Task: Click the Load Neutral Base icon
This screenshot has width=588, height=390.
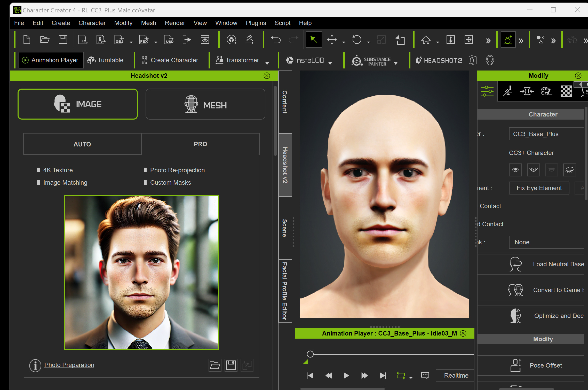Action: click(x=515, y=264)
